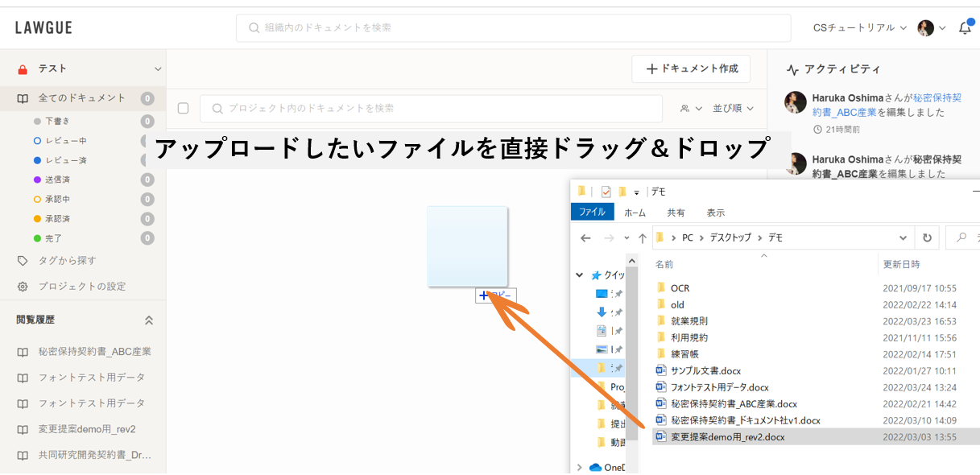
Task: Click the notification bell icon
Action: click(965, 28)
